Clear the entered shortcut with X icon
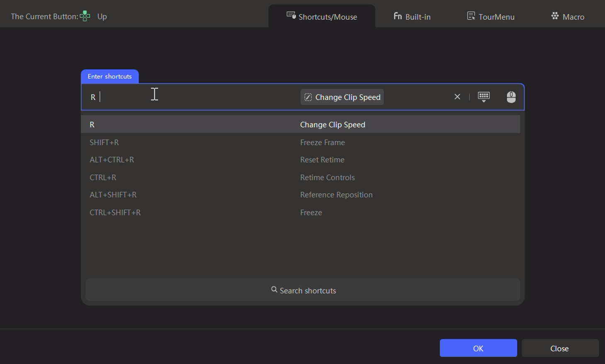The height and width of the screenshot is (364, 605). point(457,97)
